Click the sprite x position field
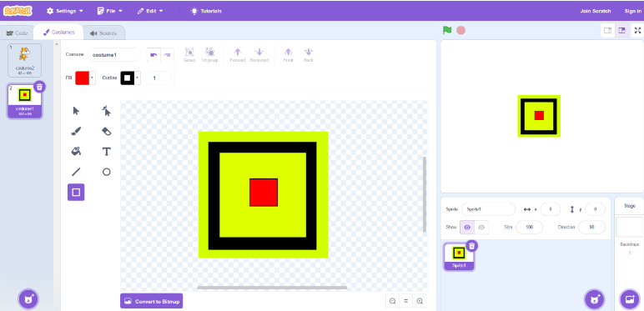 pyautogui.click(x=551, y=208)
